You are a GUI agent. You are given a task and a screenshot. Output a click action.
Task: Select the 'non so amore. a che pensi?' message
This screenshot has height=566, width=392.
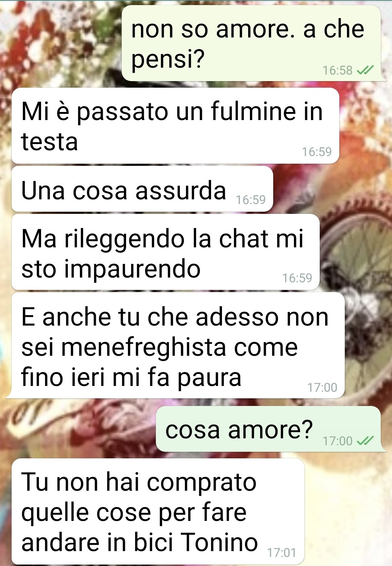[251, 43]
